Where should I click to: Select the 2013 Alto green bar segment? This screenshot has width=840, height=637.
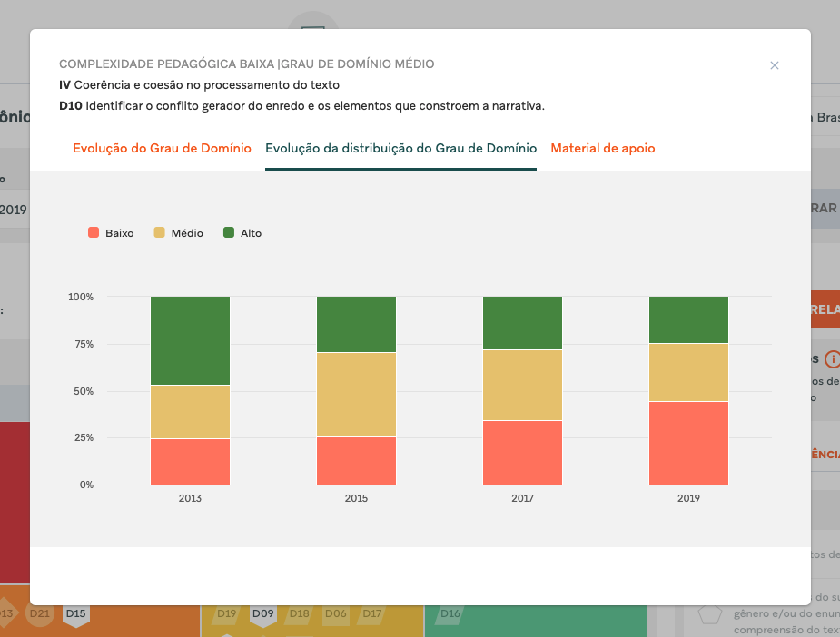click(x=190, y=341)
